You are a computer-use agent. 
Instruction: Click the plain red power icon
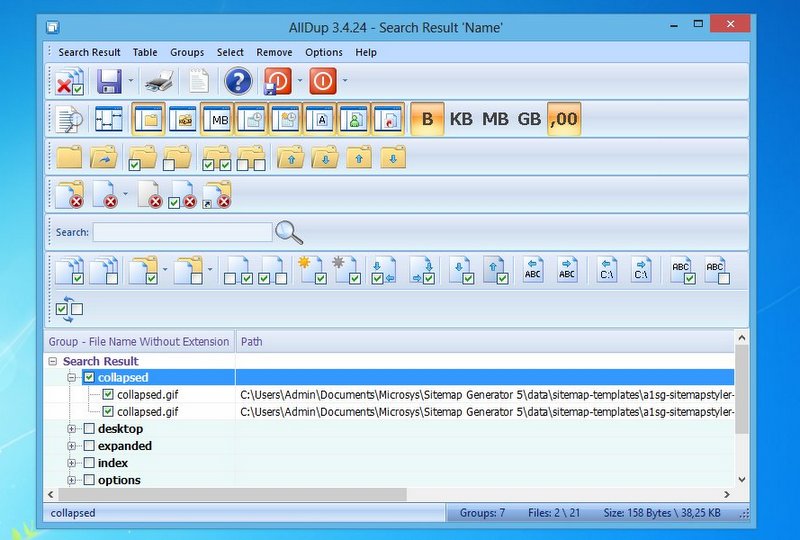click(323, 81)
